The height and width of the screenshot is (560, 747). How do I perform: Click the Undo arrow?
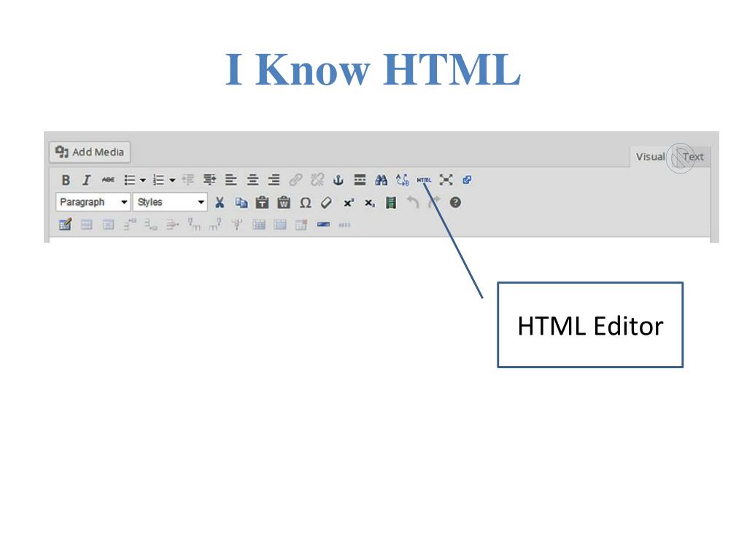(x=413, y=203)
